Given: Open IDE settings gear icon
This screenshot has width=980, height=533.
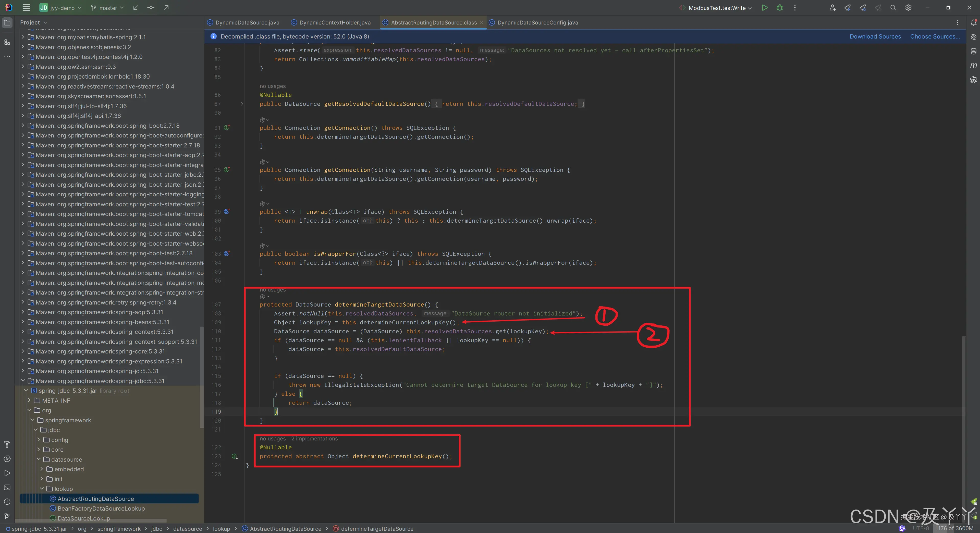Looking at the screenshot, I should pyautogui.click(x=908, y=8).
